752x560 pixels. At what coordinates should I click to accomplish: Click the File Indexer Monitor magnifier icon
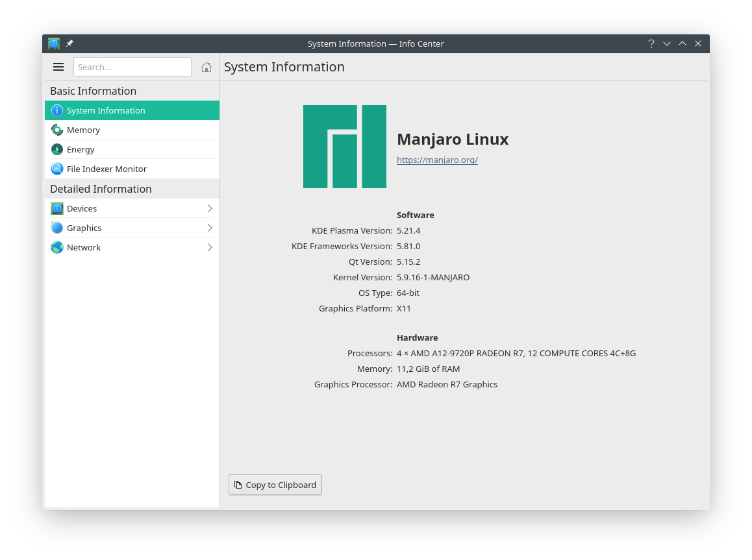57,169
